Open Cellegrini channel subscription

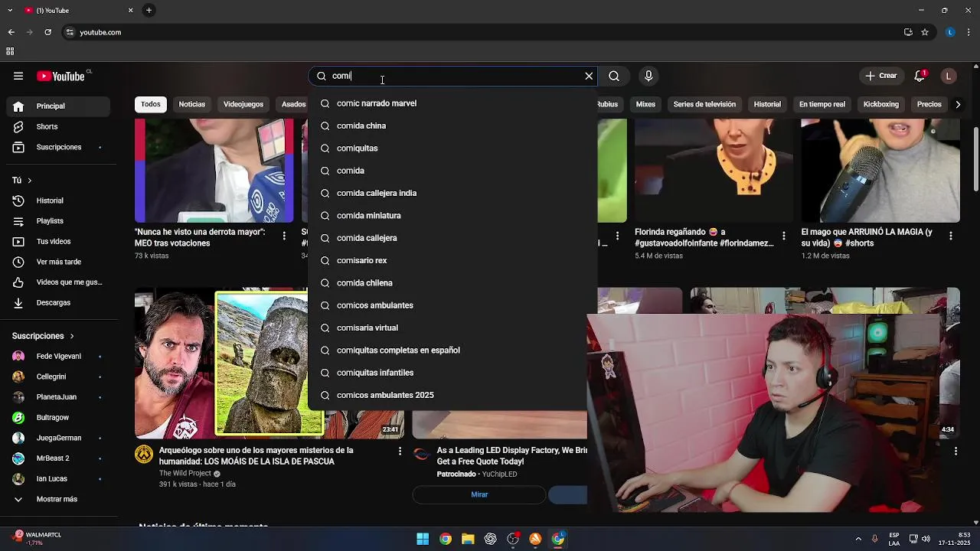click(x=58, y=377)
